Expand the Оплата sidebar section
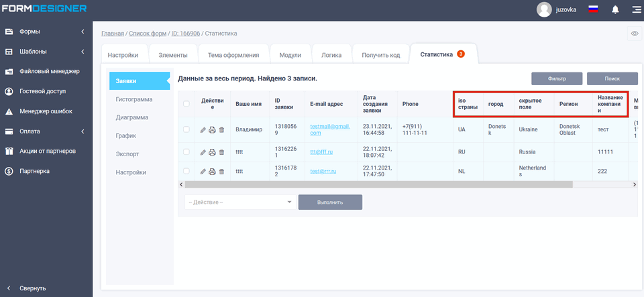Image resolution: width=644 pixels, height=297 pixels. (46, 131)
